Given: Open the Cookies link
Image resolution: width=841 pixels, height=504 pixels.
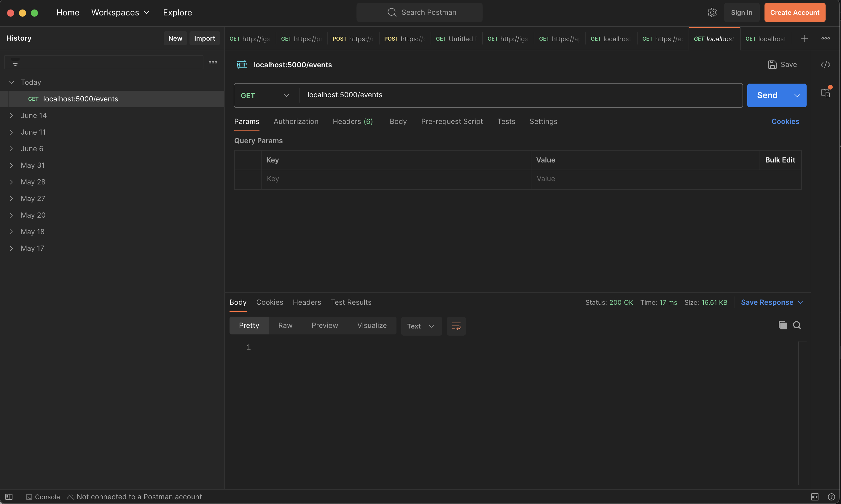Looking at the screenshot, I should (785, 122).
